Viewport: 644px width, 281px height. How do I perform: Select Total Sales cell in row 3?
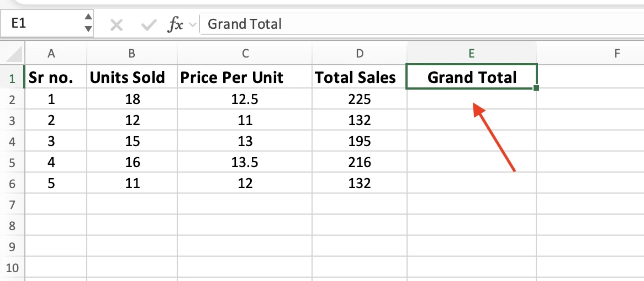pos(360,120)
